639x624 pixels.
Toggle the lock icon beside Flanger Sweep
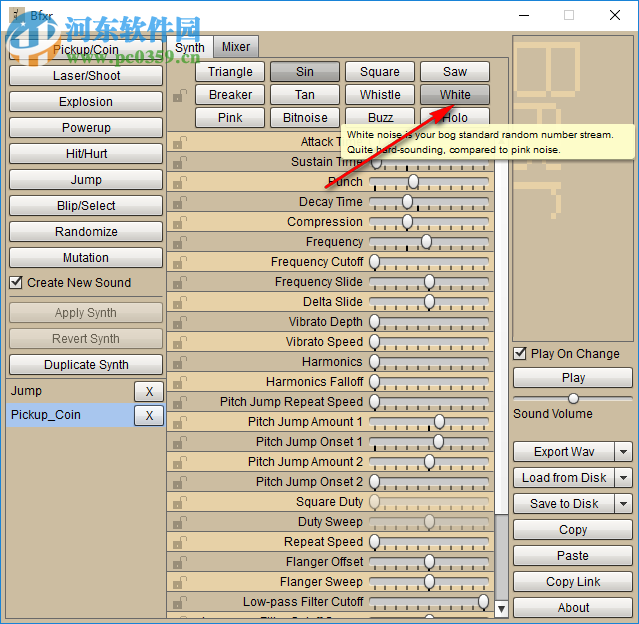[180, 582]
